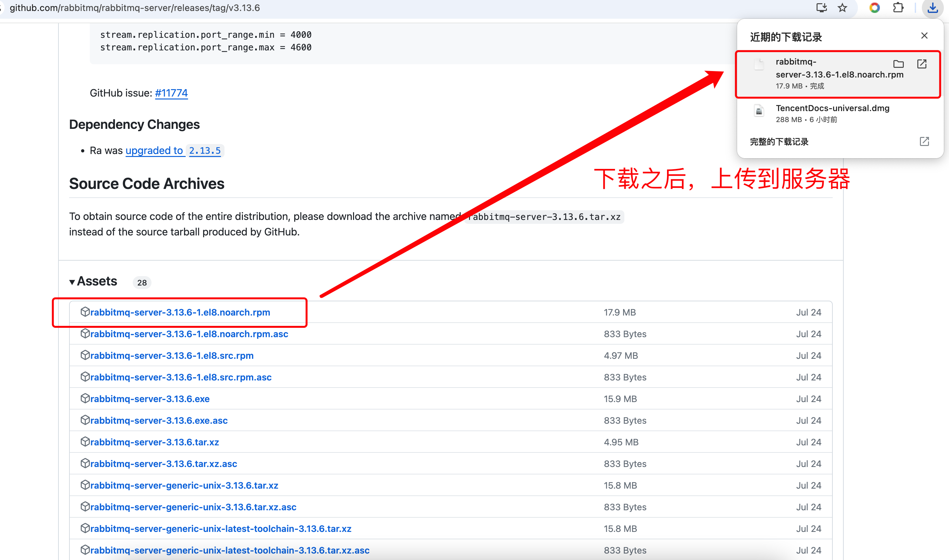Click the rabbitmq rpm file icon in downloads
Image resolution: width=949 pixels, height=560 pixels.
tap(759, 64)
